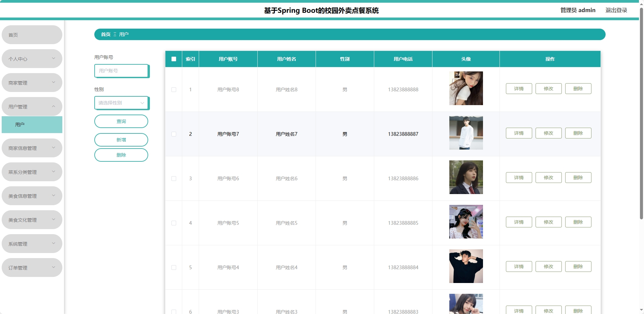Click the page vertical scrollbar thumb
Image resolution: width=644 pixels, height=314 pixels.
tap(641, 113)
